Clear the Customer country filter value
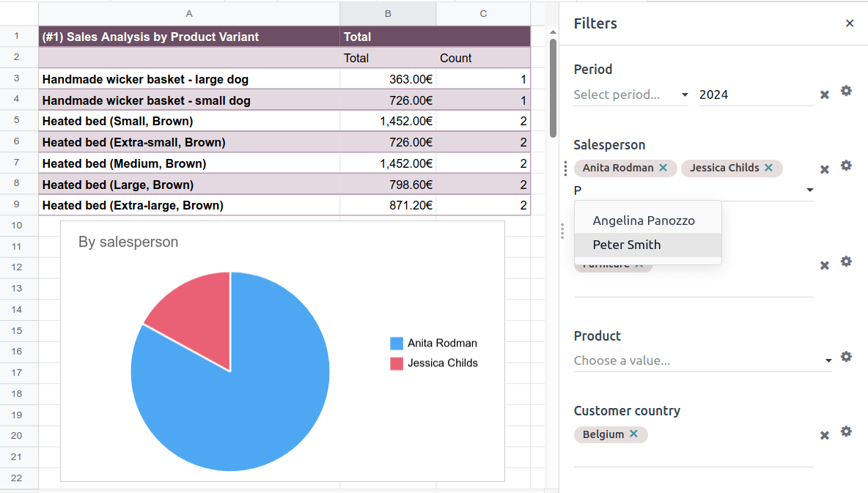 tap(824, 435)
